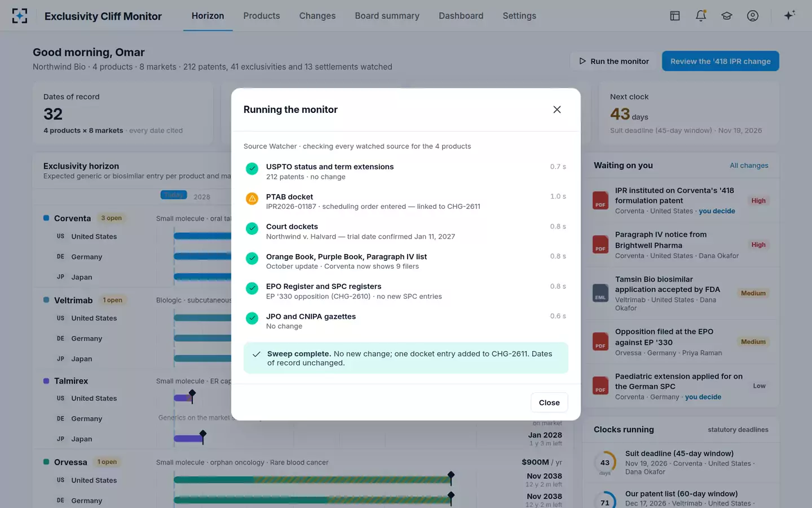Click the Next clock 43 days card
Screen dimensions: 812x508
(689, 113)
